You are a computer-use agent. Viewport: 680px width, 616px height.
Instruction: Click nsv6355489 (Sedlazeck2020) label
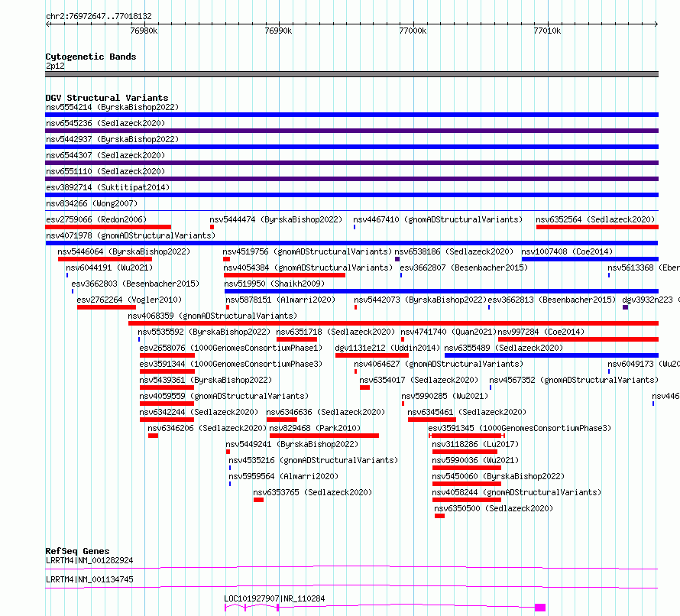[x=504, y=348]
